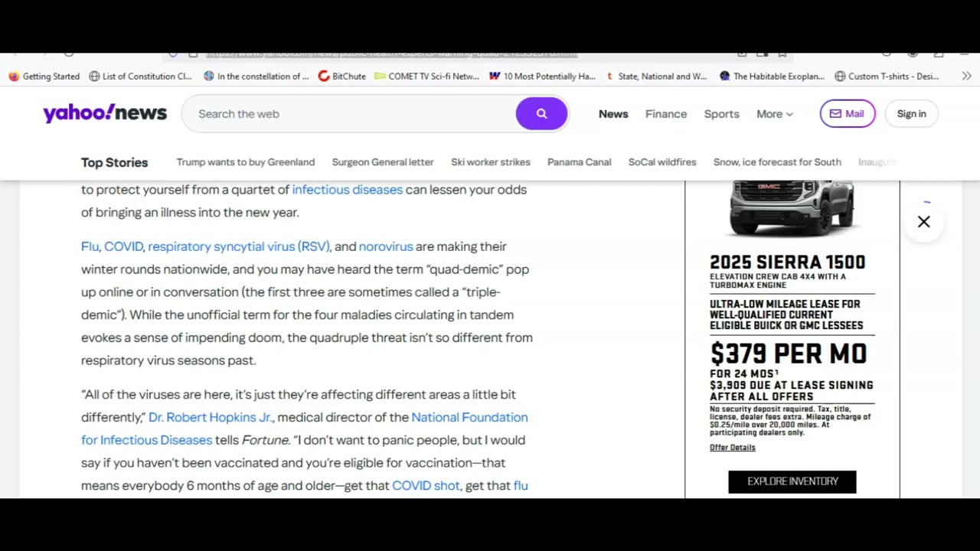The image size is (980, 551).
Task: Follow National Foundation for Infectious Diseases link
Action: pyautogui.click(x=305, y=429)
